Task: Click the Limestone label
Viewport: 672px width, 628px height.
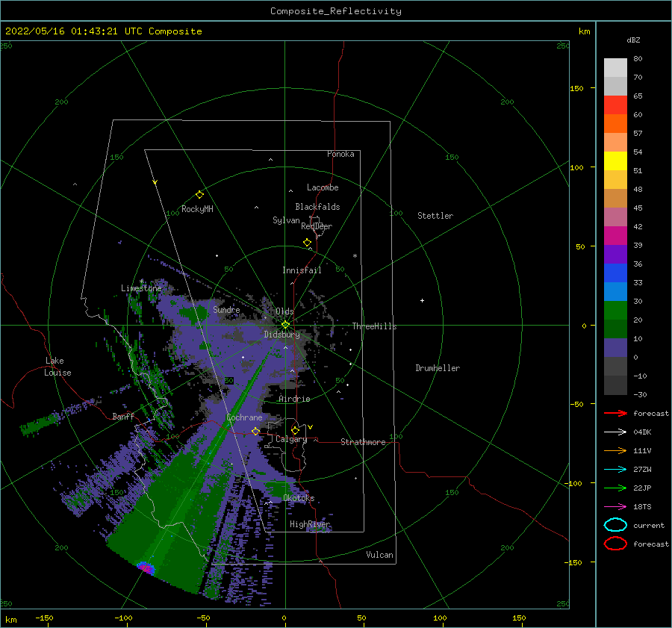Action: pos(141,288)
